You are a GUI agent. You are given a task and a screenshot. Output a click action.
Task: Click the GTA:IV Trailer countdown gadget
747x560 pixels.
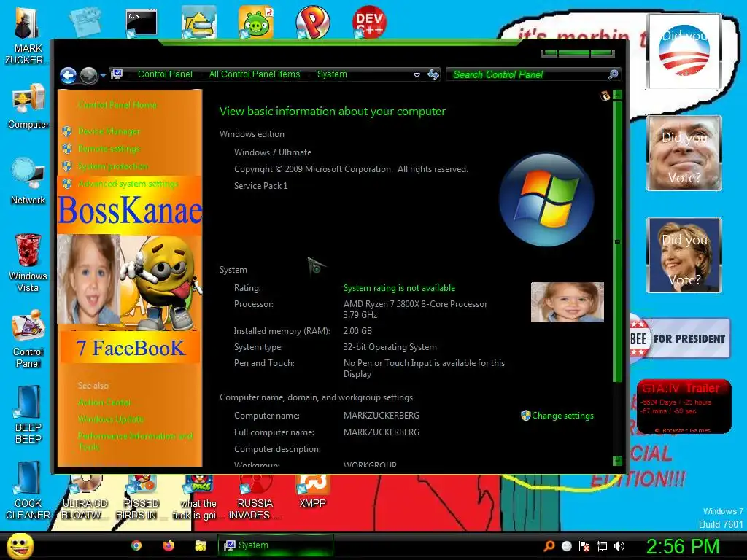pos(684,406)
